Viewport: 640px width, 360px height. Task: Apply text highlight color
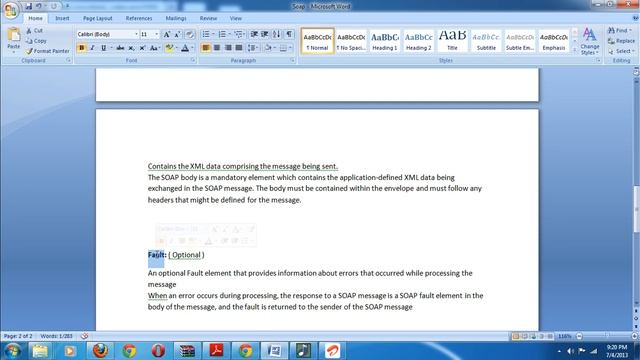pyautogui.click(x=169, y=48)
